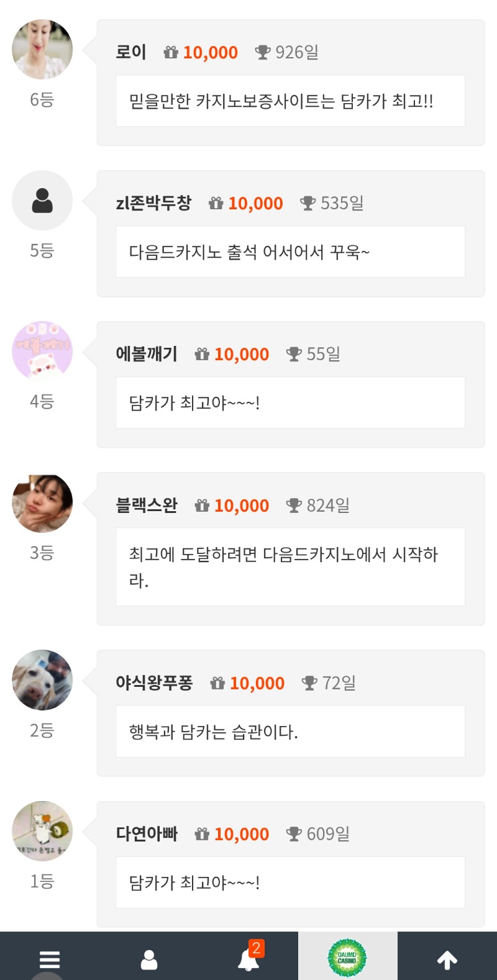Tap the Daumd Casino logo button
The width and height of the screenshot is (497, 980).
[x=347, y=958]
